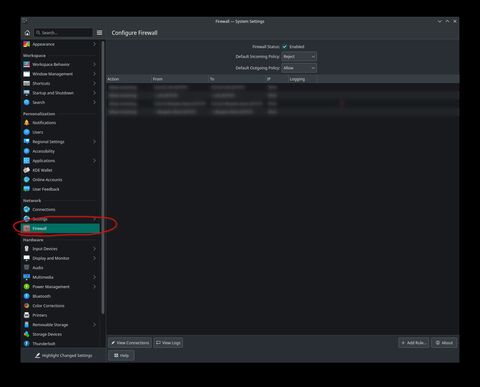
Task: Open Workspace Behavior settings
Action: (x=60, y=64)
